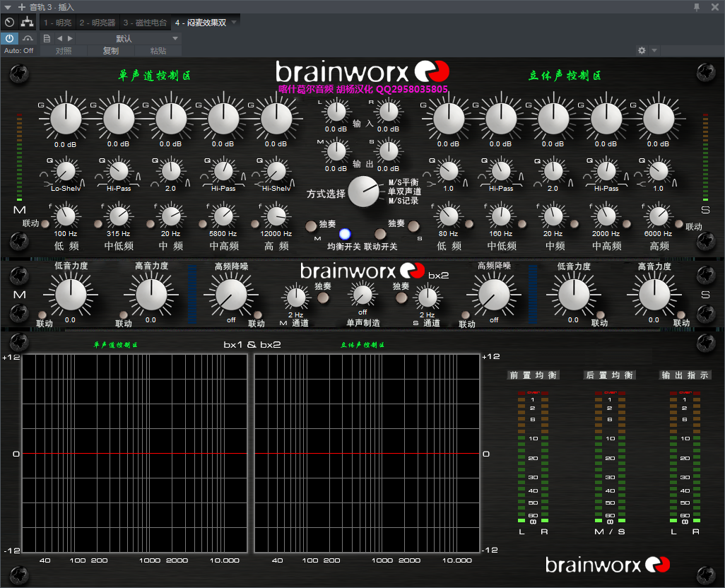Click the 输出 M output gain knob
The height and width of the screenshot is (588, 725).
tap(336, 151)
